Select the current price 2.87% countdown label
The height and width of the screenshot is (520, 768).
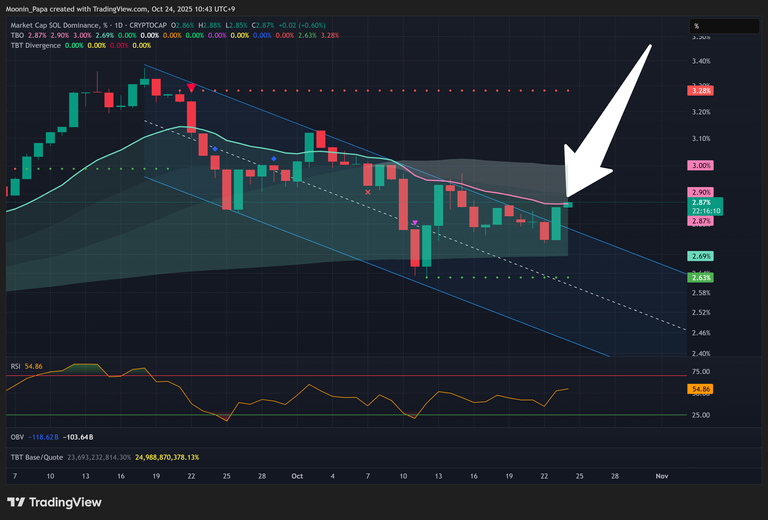(705, 207)
